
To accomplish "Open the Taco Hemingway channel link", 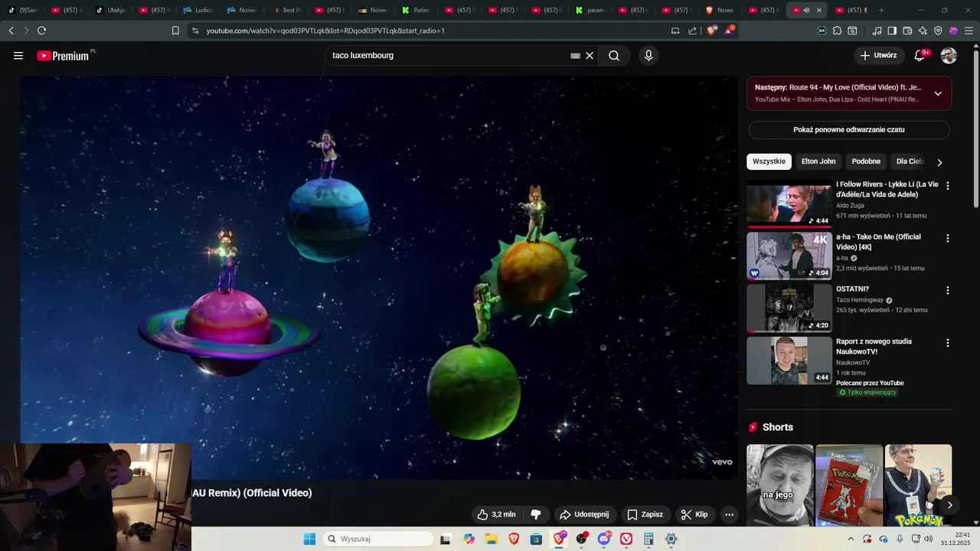I will pyautogui.click(x=860, y=300).
